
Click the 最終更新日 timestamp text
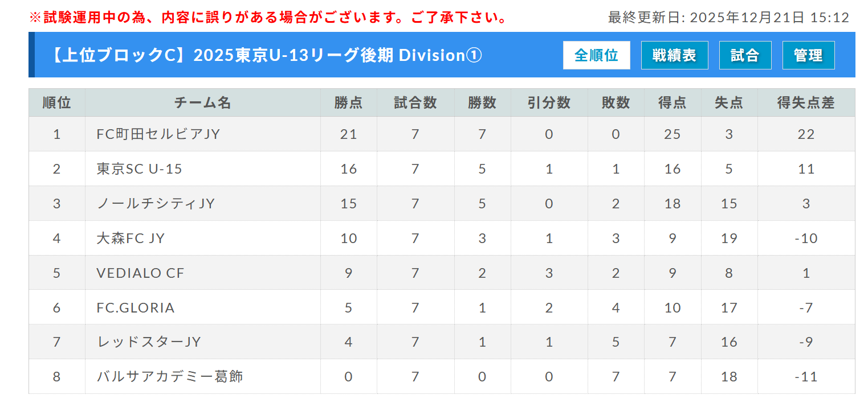click(728, 18)
